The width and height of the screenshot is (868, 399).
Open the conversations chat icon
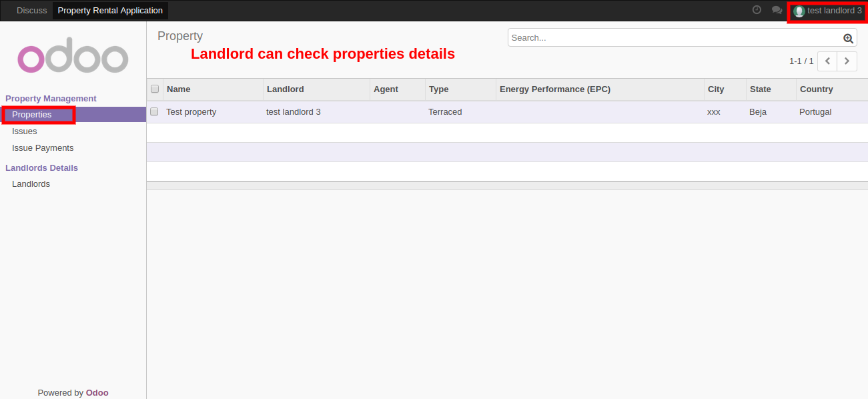pyautogui.click(x=777, y=10)
